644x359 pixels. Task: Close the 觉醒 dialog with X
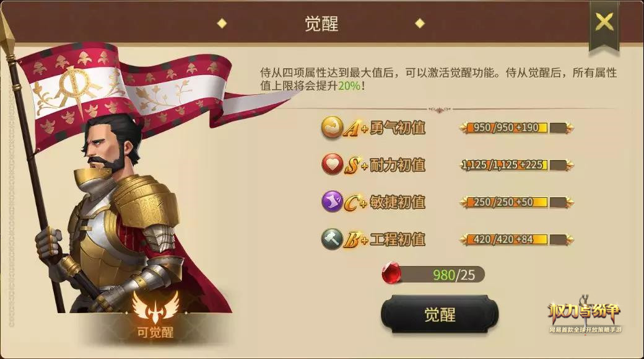[604, 22]
